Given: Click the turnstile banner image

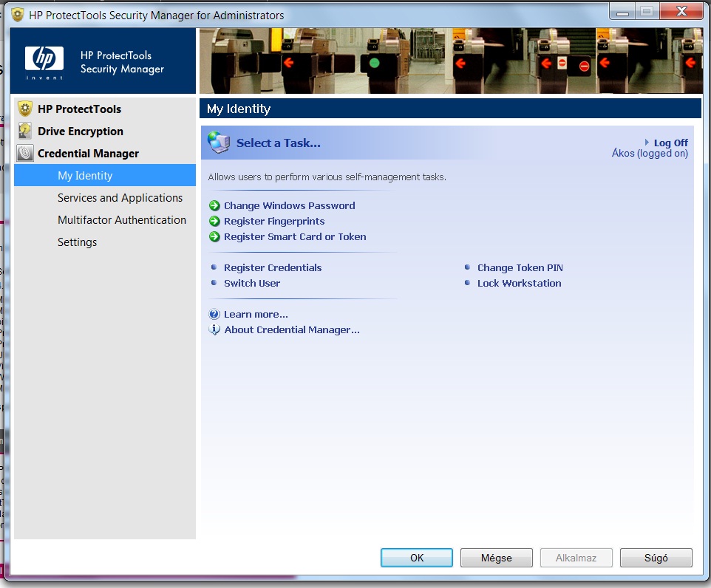Looking at the screenshot, I should [451, 61].
